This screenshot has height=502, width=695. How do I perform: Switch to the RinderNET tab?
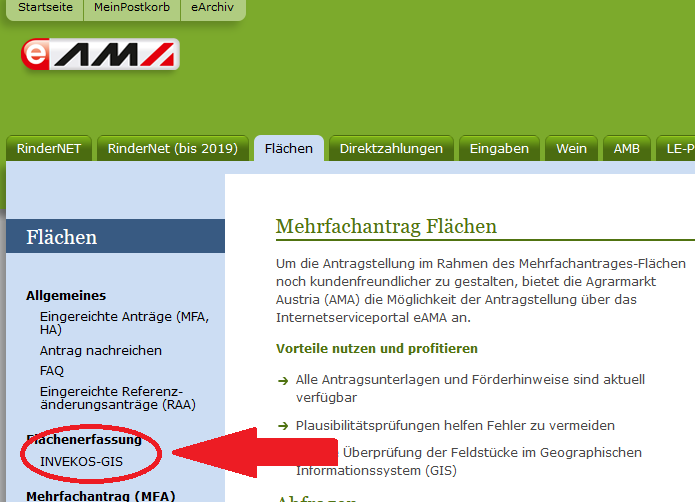pos(48,149)
